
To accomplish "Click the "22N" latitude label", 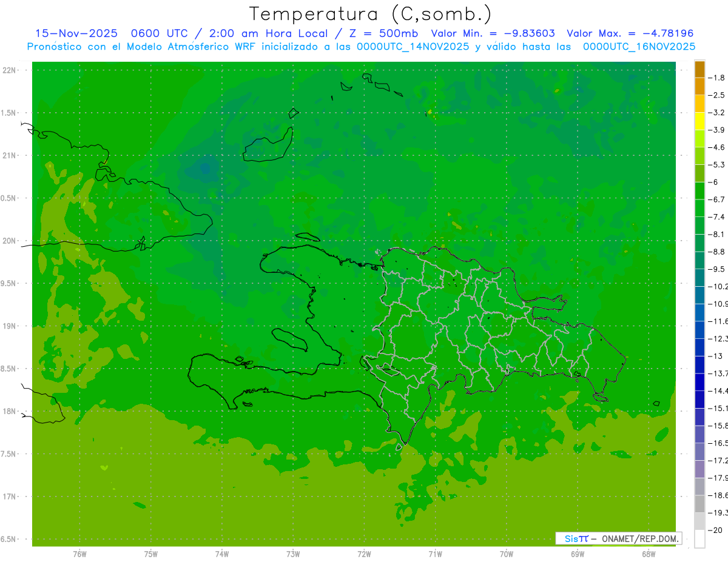I will (x=10, y=70).
